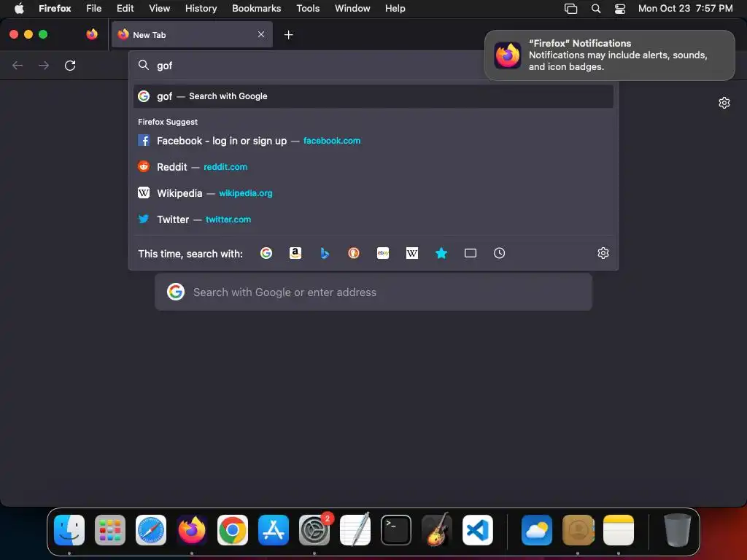This screenshot has width=747, height=560.
Task: Open the History menu
Action: coord(201,9)
